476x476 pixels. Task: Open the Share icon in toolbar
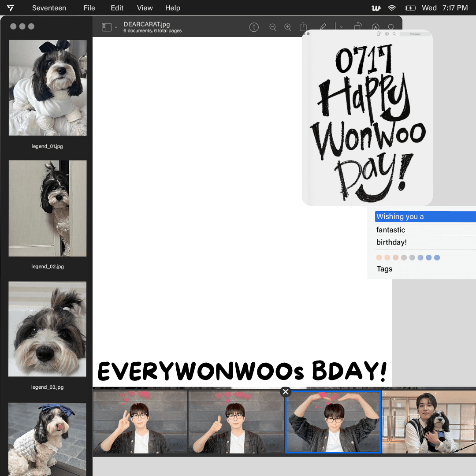pyautogui.click(x=303, y=27)
